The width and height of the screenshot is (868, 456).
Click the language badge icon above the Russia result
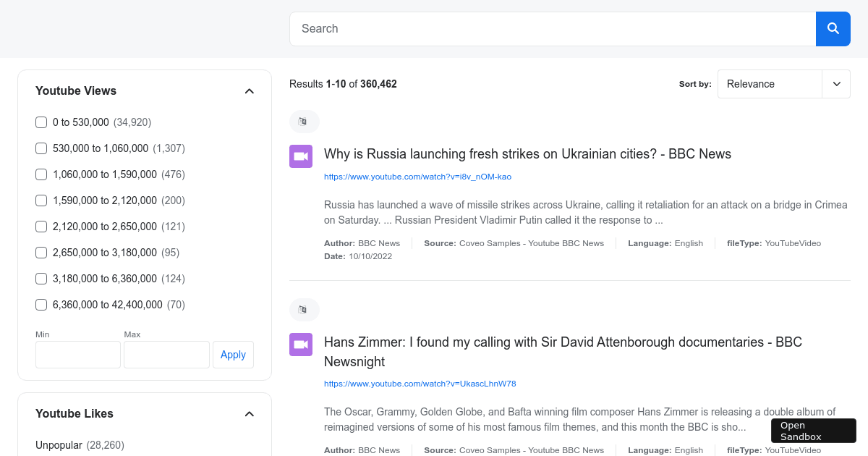coord(304,122)
